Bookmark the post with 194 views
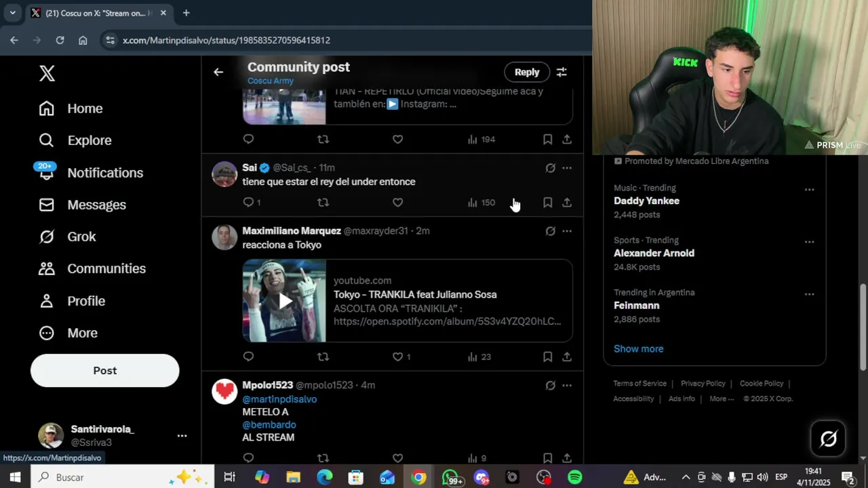The image size is (868, 488). click(547, 139)
